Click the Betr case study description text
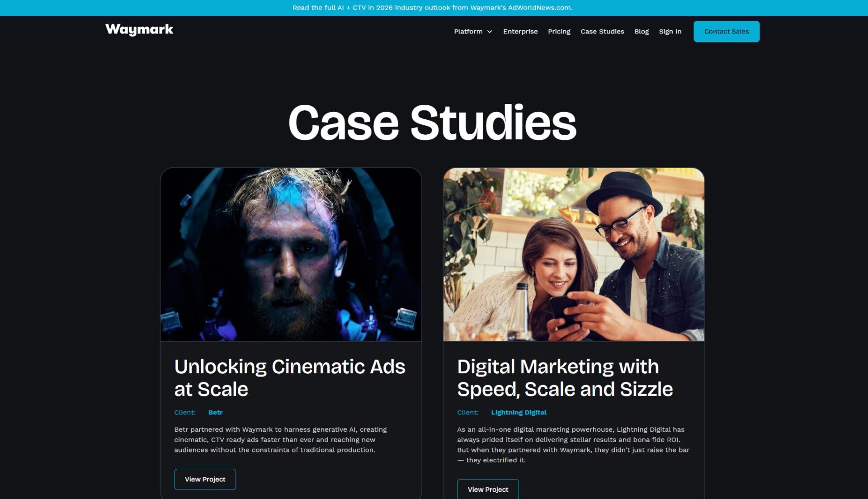Screen dimensions: 868x499 pos(280,439)
